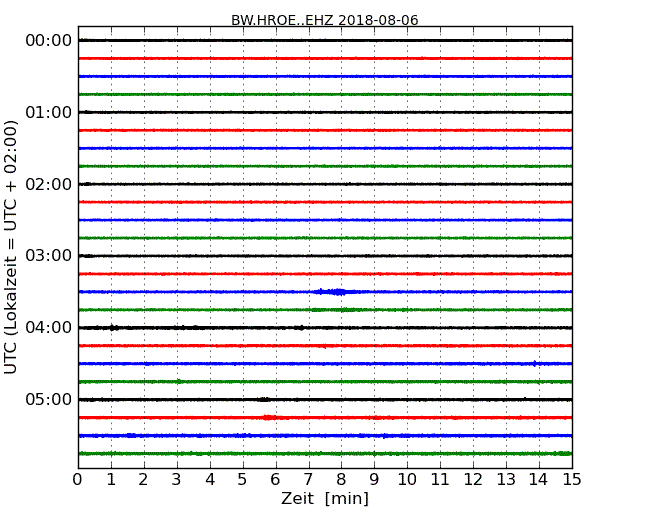Pick the red 05:15 trace burst near minute 6
650x520 pixels.
point(269,418)
